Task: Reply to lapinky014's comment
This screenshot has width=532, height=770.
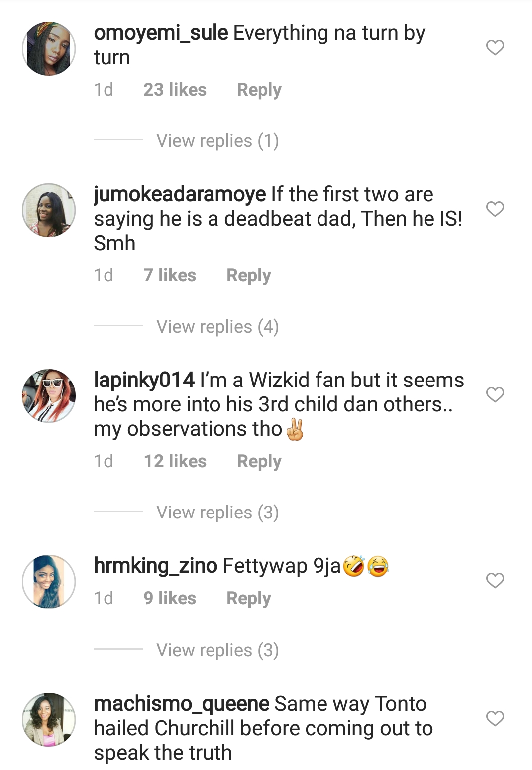Action: (x=259, y=461)
